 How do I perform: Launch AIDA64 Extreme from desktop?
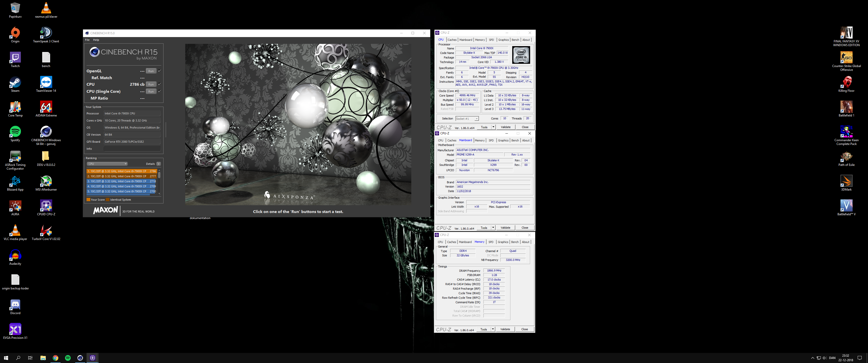(x=46, y=109)
